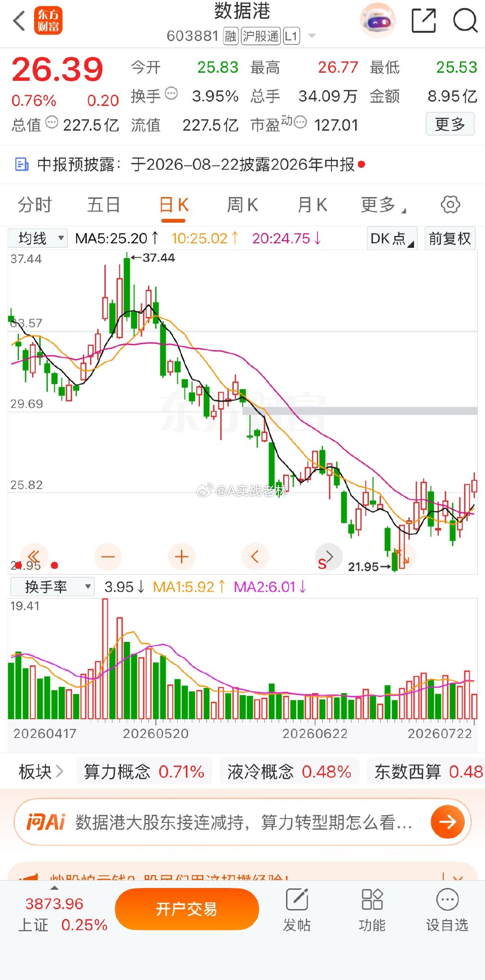This screenshot has height=980, width=485.
Task: Submit AI question with orange arrow
Action: tap(447, 822)
